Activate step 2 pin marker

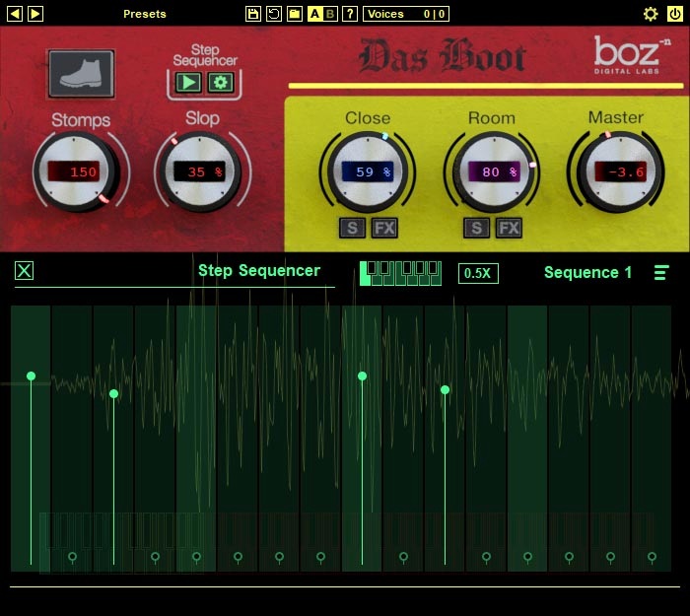click(73, 558)
